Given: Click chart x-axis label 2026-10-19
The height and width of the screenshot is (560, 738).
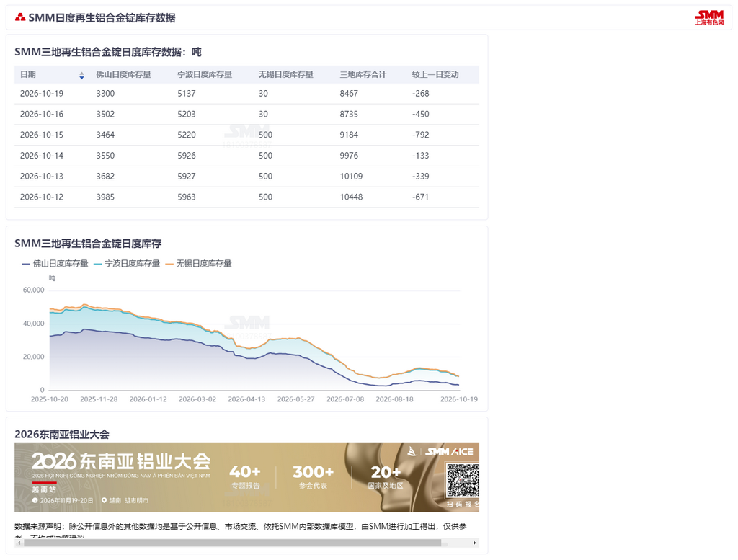Looking at the screenshot, I should [459, 399].
